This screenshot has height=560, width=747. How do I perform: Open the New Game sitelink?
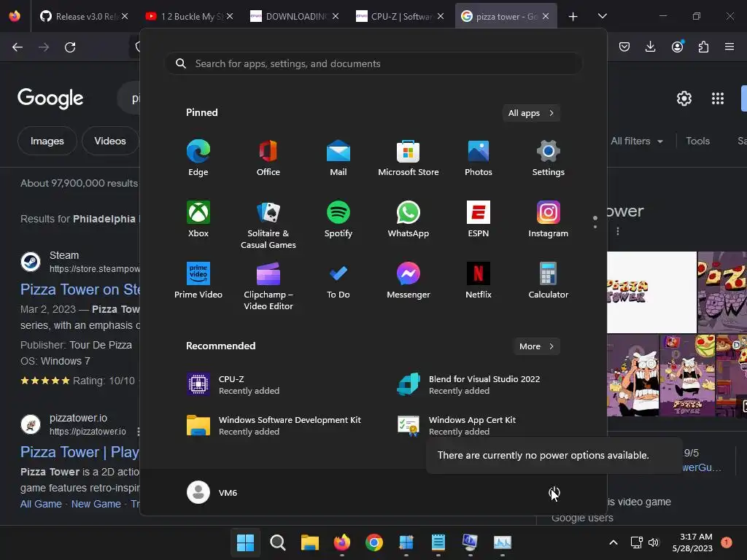pos(96,504)
